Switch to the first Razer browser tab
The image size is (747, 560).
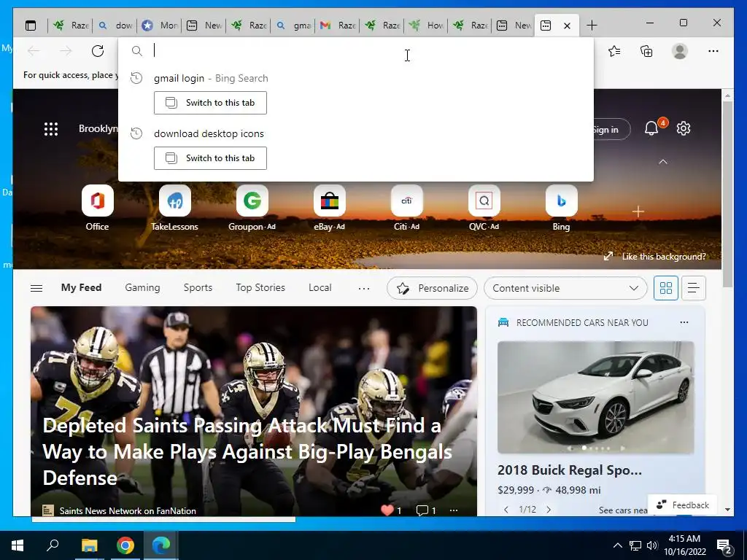[69, 26]
